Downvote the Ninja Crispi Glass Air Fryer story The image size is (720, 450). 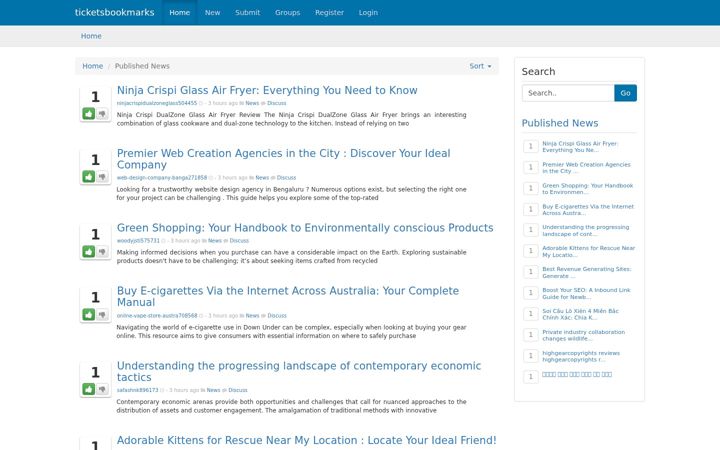(x=102, y=113)
